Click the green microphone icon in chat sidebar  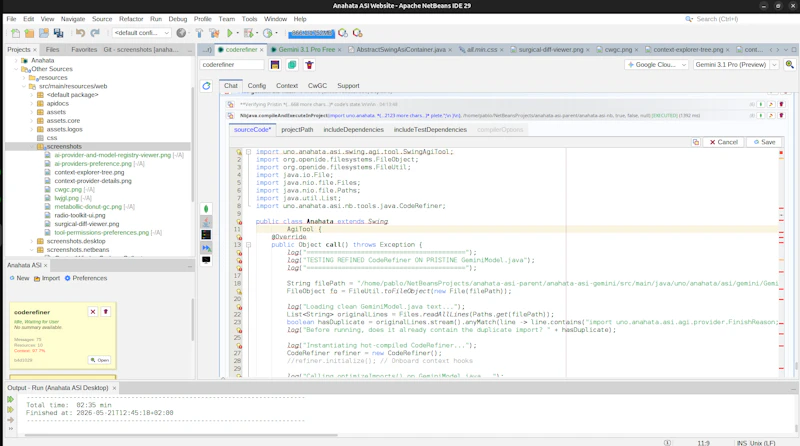[x=206, y=209]
